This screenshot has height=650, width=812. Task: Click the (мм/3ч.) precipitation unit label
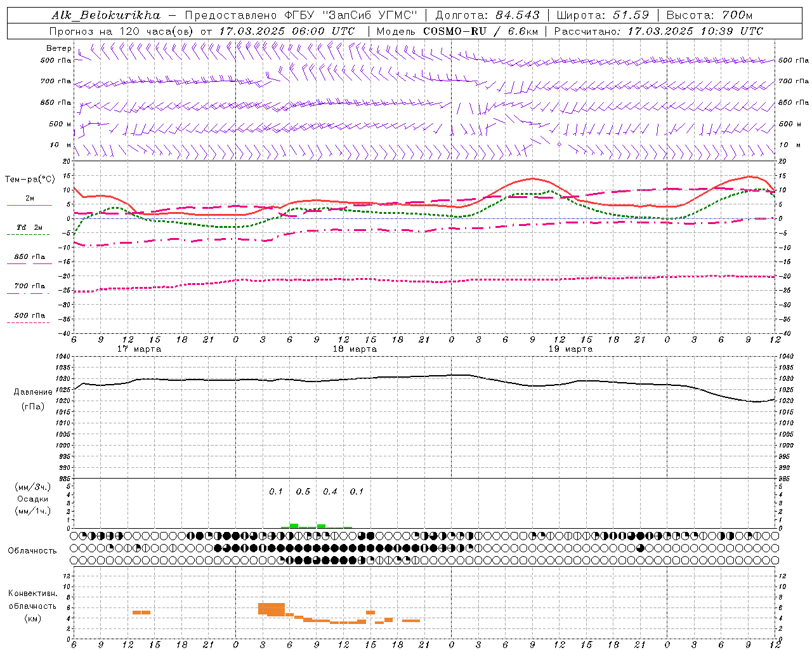tap(32, 487)
